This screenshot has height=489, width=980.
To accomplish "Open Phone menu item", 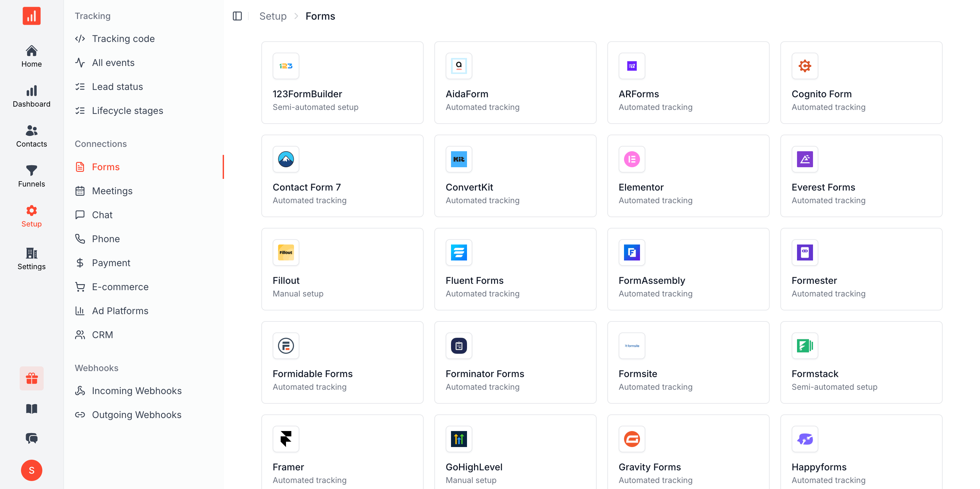I will (x=144, y=239).
